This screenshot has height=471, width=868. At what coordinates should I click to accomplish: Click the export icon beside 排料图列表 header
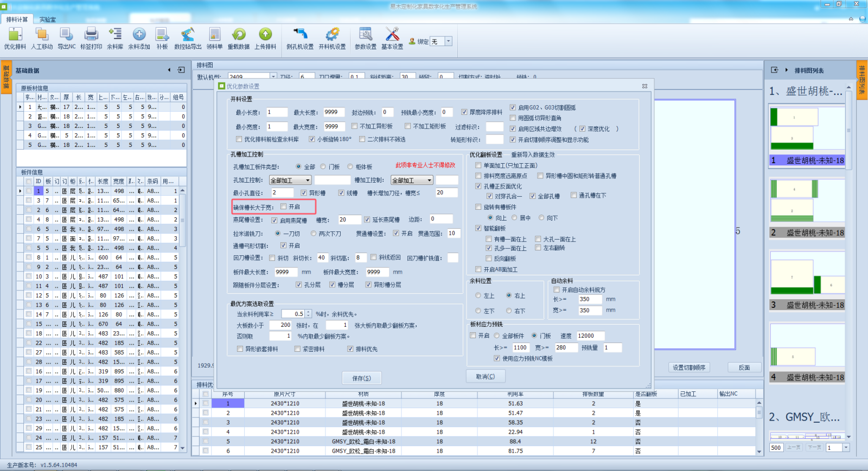click(x=775, y=70)
